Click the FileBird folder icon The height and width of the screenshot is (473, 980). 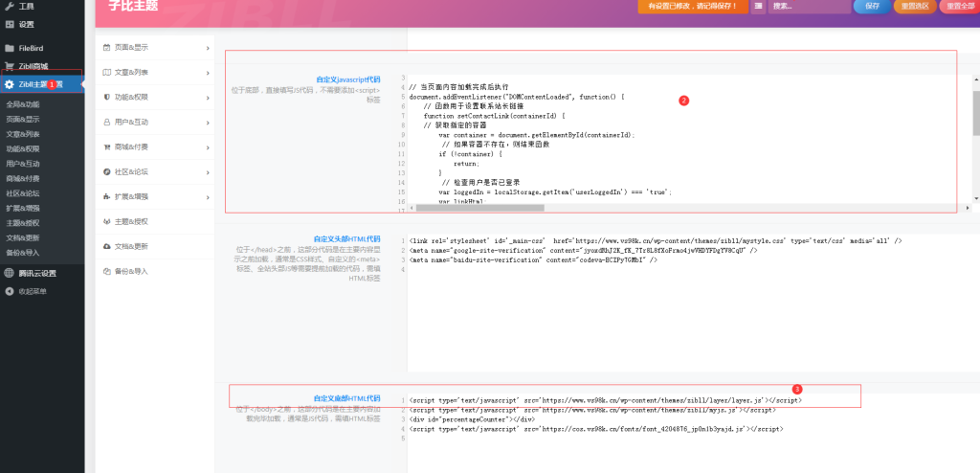10,48
